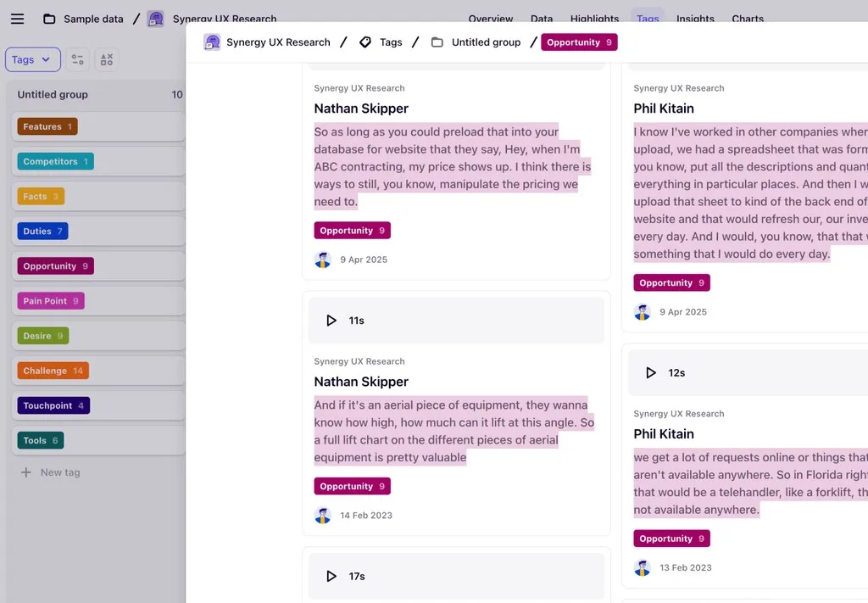Click the Untitled group folder icon in breadcrumb
Image resolution: width=868 pixels, height=603 pixels.
coord(437,42)
